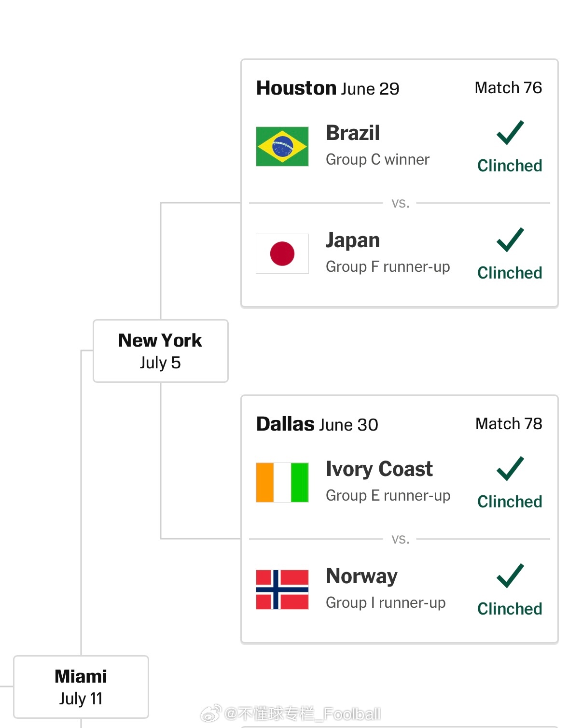
Task: Select the Ivory Coast team name
Action: pos(379,469)
